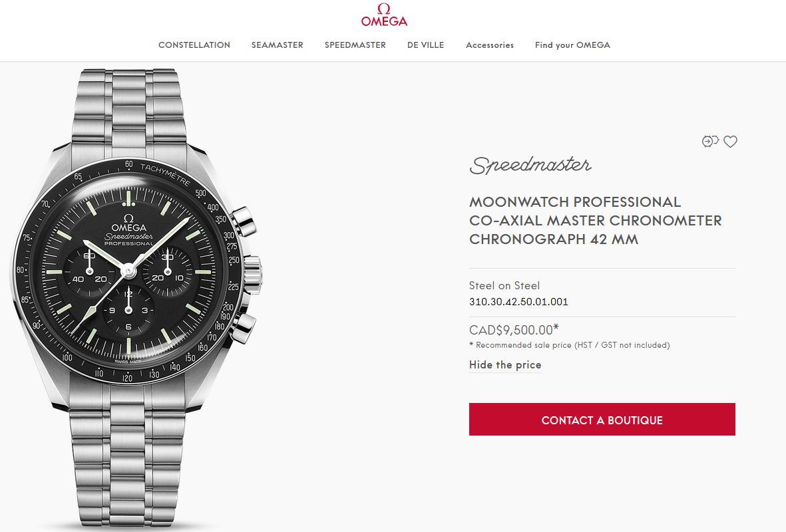
Task: Click the Steel on Steel label
Action: (504, 285)
